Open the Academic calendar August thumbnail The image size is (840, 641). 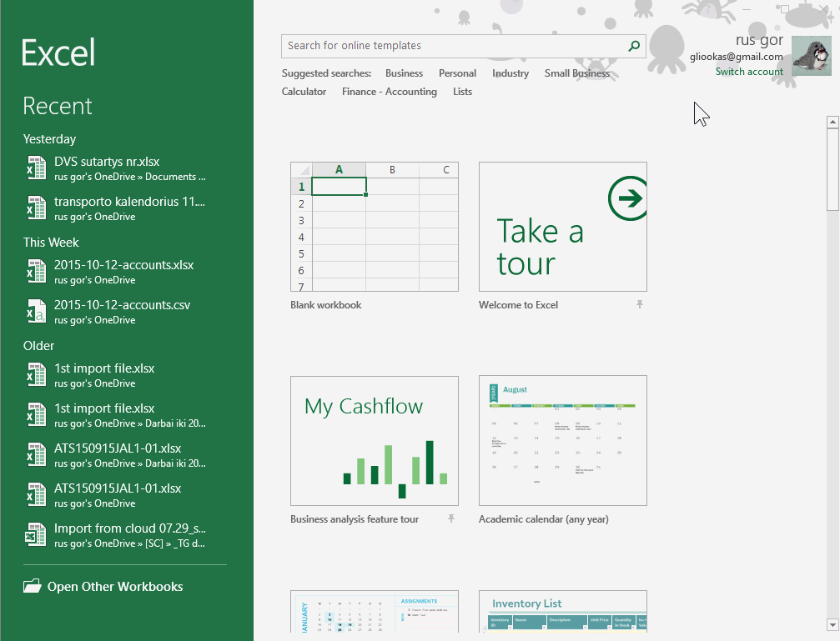(x=562, y=441)
